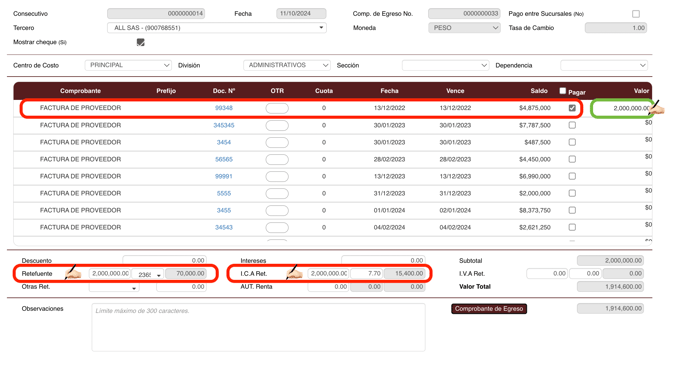Click the Fecha field 11/10/2024
This screenshot has width=688, height=375.
pyautogui.click(x=301, y=14)
